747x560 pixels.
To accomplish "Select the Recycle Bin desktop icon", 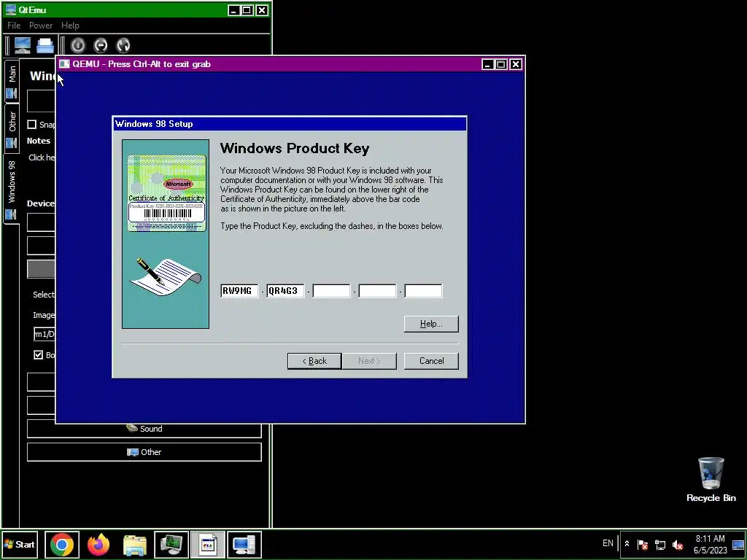I will [711, 480].
